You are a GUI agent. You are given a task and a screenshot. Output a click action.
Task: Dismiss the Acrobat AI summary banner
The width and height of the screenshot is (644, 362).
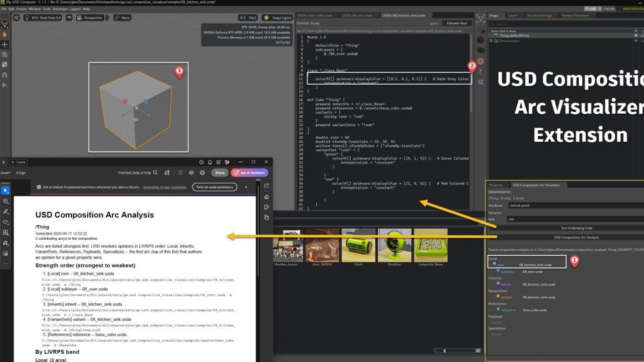tap(246, 187)
